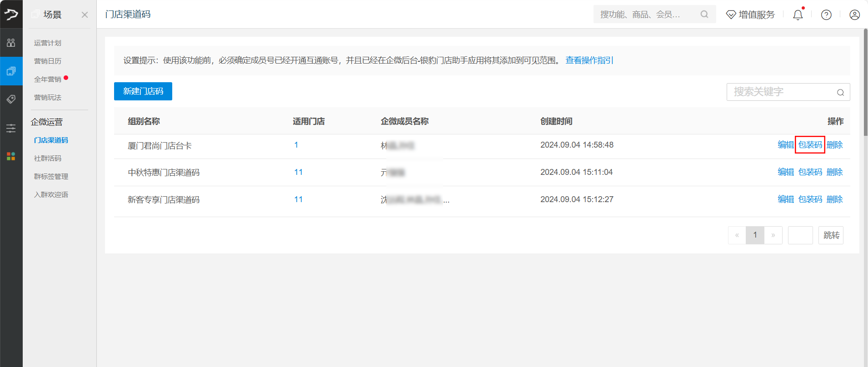Open the sliders settings icon in sidebar

point(11,128)
